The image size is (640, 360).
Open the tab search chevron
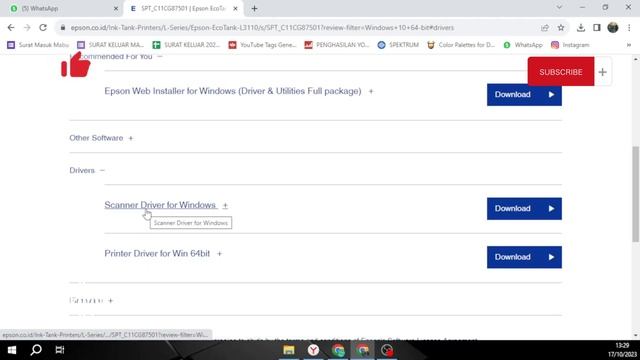click(559, 7)
